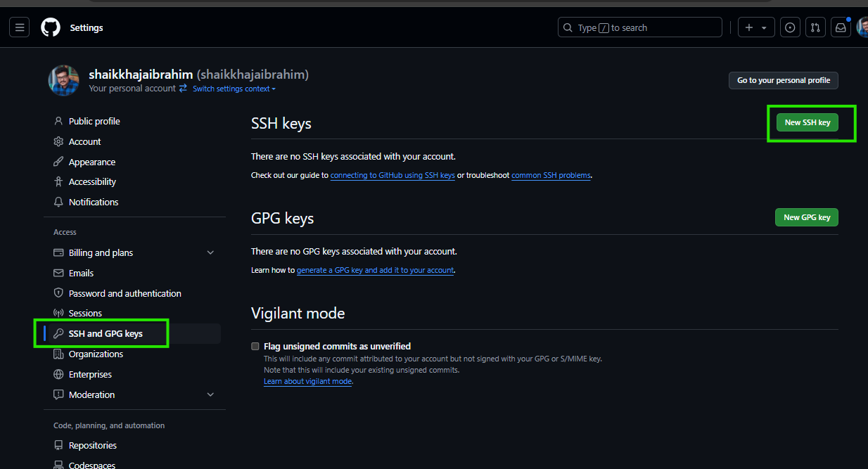This screenshot has height=469, width=868.
Task: Click the profile avatar next to username
Action: tap(63, 80)
